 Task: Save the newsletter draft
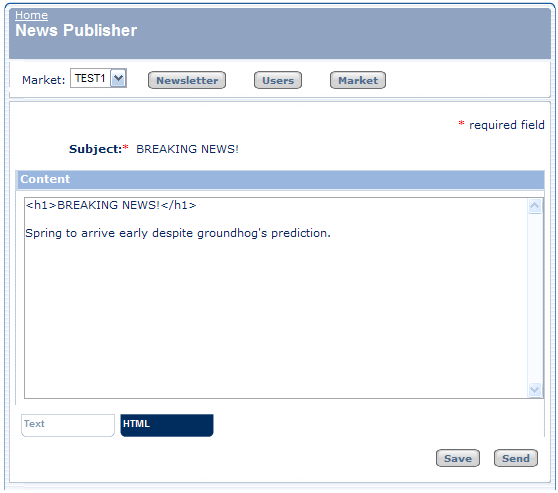(458, 458)
